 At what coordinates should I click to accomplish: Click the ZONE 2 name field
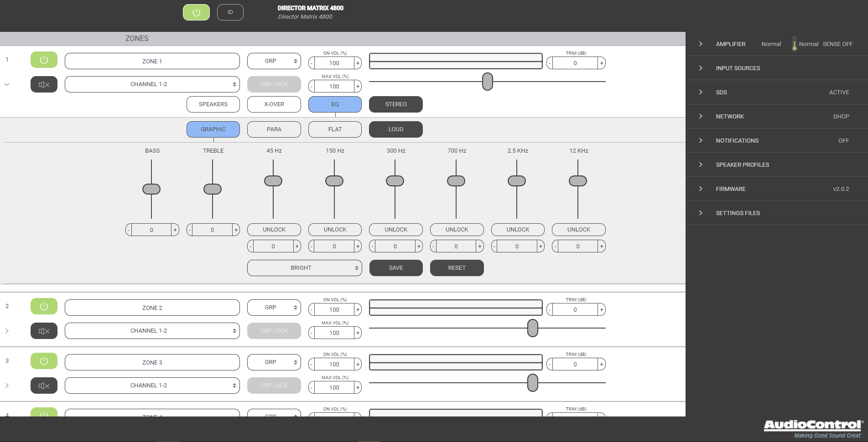152,308
